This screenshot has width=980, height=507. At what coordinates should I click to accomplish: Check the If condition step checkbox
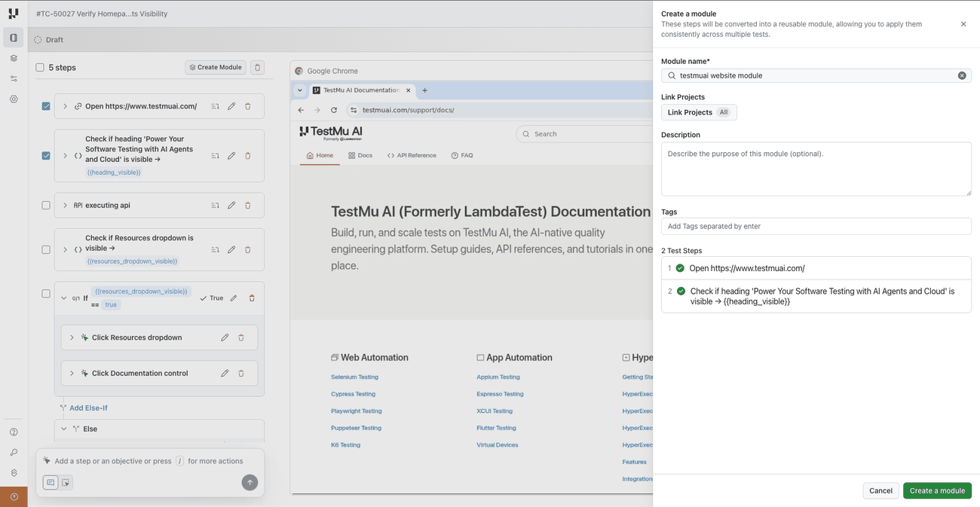pos(46,294)
